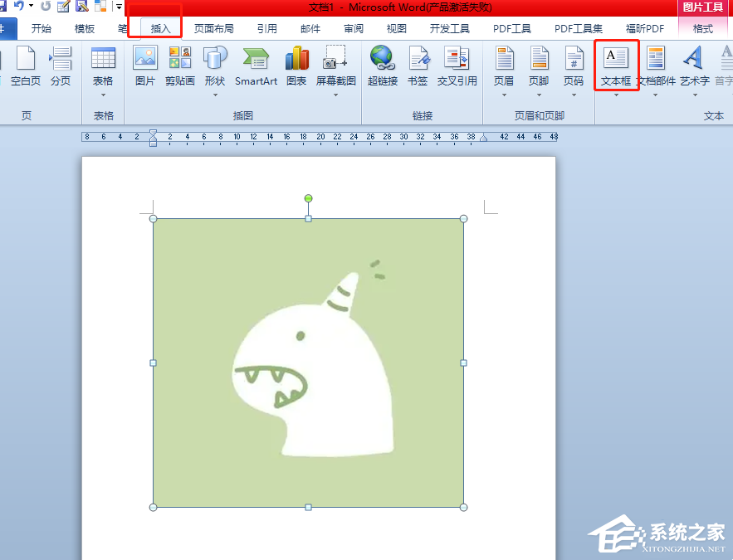733x560 pixels.
Task: Insert clip art (剪贴画)
Action: (179, 66)
